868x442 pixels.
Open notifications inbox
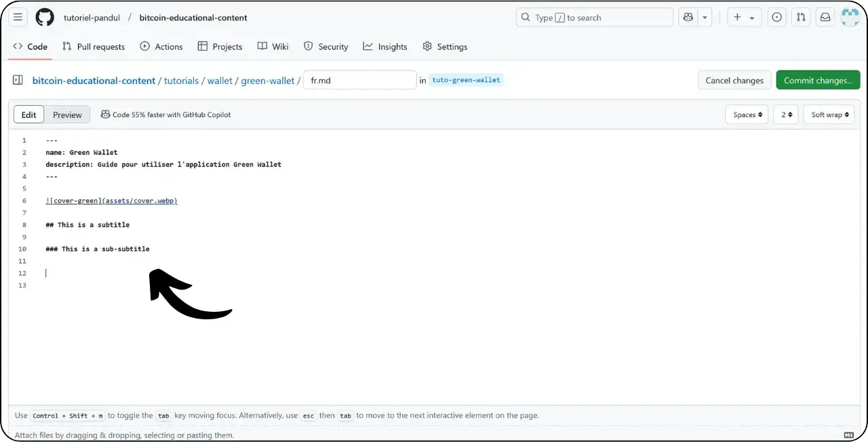(825, 17)
